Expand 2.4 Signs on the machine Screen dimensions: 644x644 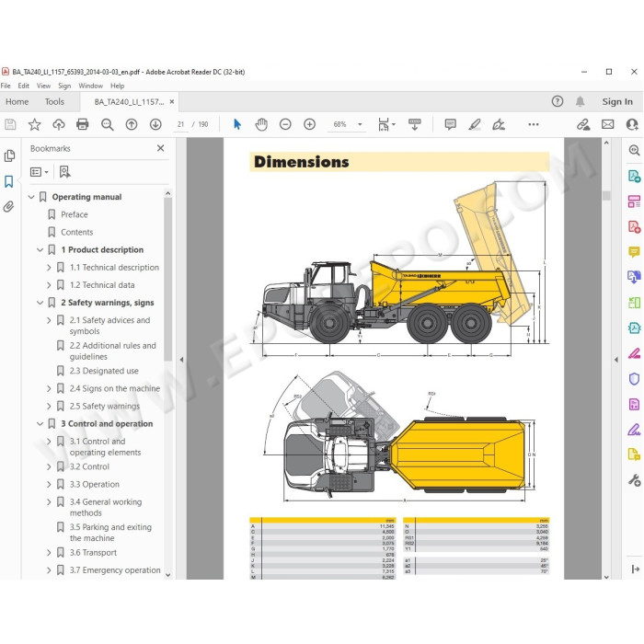49,388
